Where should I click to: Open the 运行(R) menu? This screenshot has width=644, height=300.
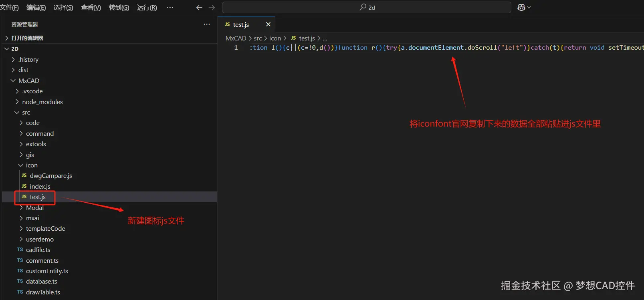coord(147,8)
